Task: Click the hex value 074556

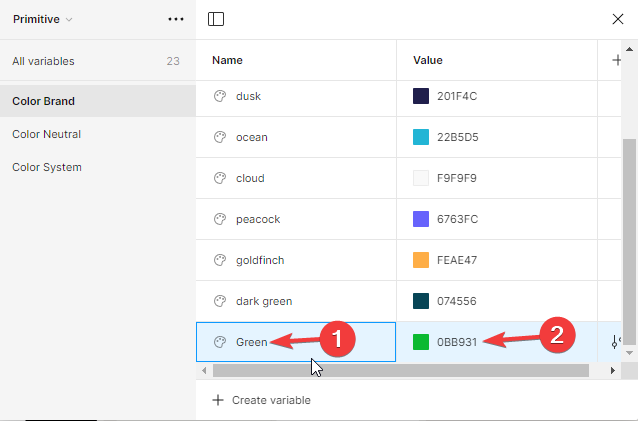Action: click(x=457, y=301)
